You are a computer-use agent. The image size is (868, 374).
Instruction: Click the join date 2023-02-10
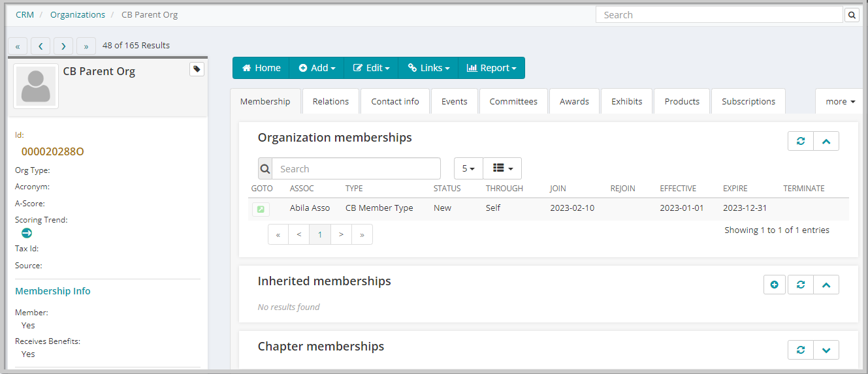tap(572, 208)
